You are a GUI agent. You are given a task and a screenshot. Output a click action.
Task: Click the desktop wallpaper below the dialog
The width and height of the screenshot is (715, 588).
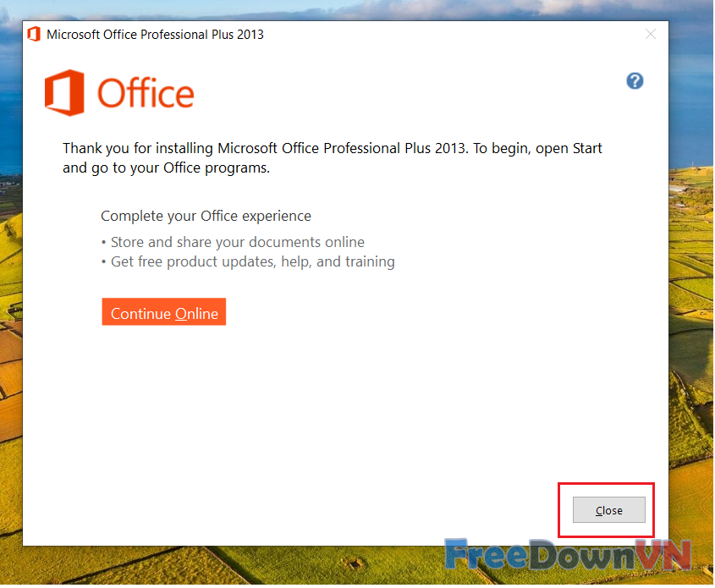click(x=254, y=569)
